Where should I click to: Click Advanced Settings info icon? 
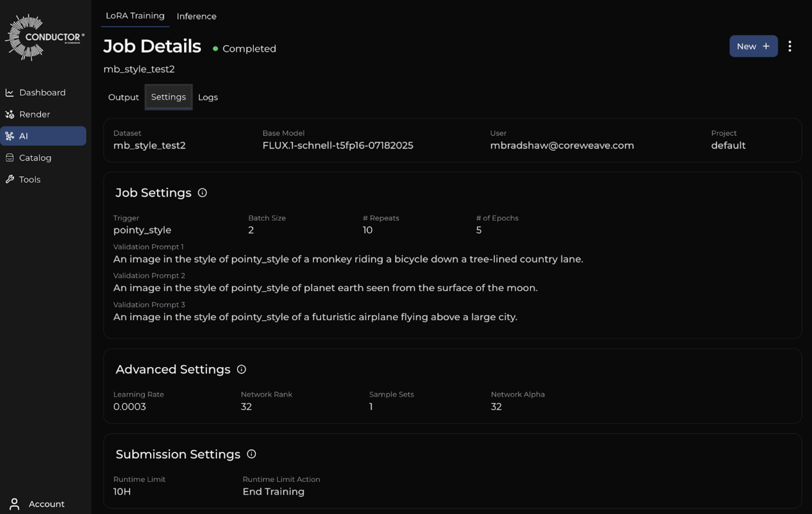[241, 369]
